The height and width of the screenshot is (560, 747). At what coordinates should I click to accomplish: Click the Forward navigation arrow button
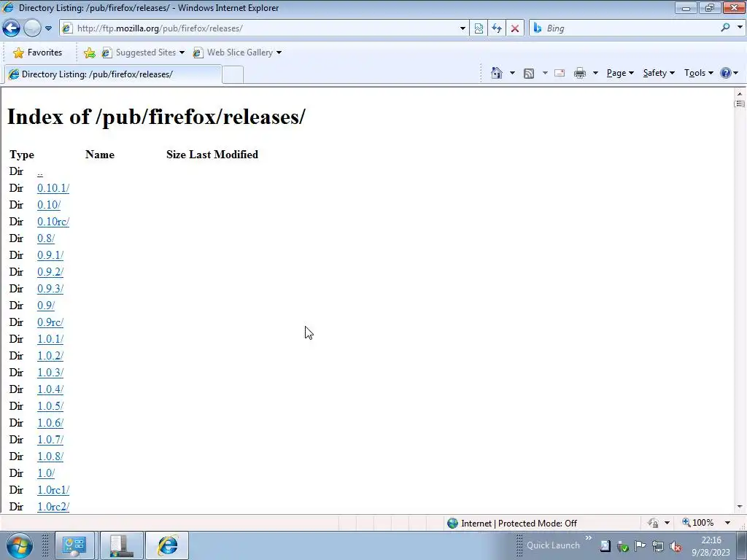pos(32,28)
